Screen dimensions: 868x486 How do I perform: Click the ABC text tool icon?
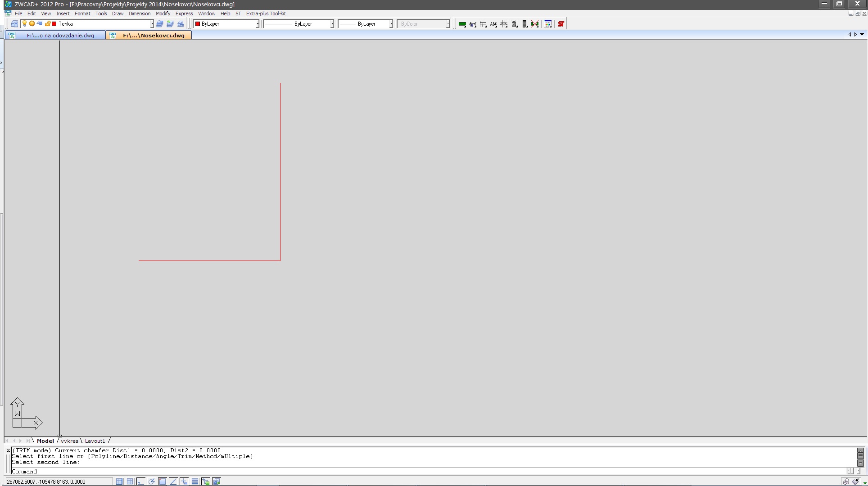tap(493, 24)
